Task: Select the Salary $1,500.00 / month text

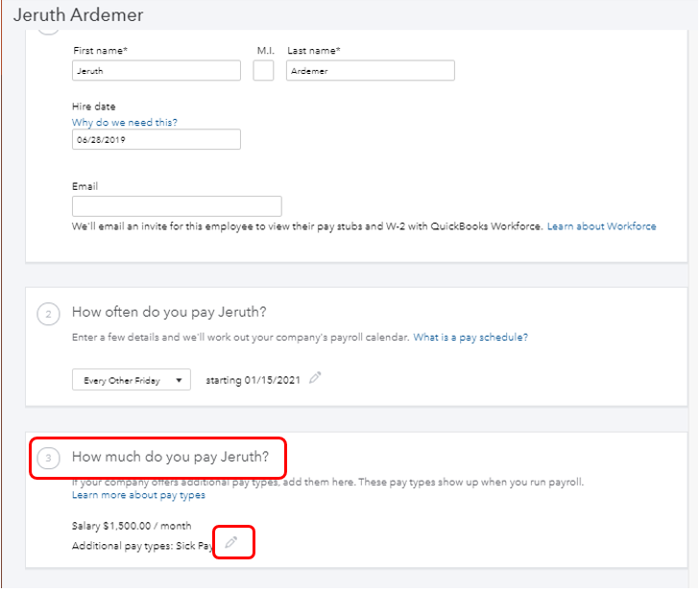Action: [132, 526]
